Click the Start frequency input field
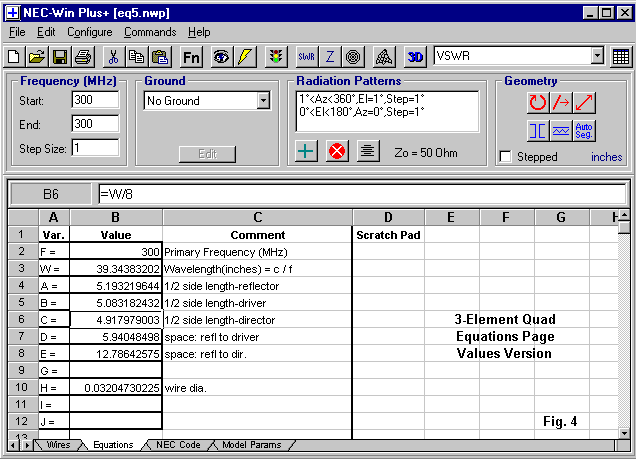The height and width of the screenshot is (459, 636). [95, 100]
